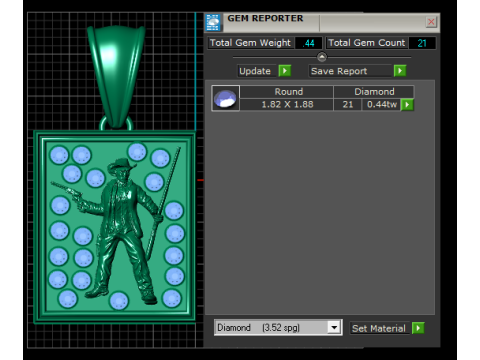Click the Save Report button label
Screen dimensions: 480x360
point(350,71)
